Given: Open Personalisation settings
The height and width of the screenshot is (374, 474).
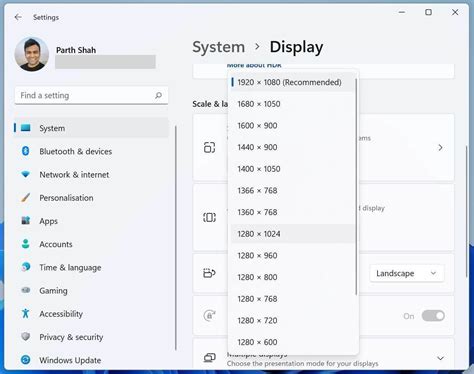Looking at the screenshot, I should coord(66,198).
